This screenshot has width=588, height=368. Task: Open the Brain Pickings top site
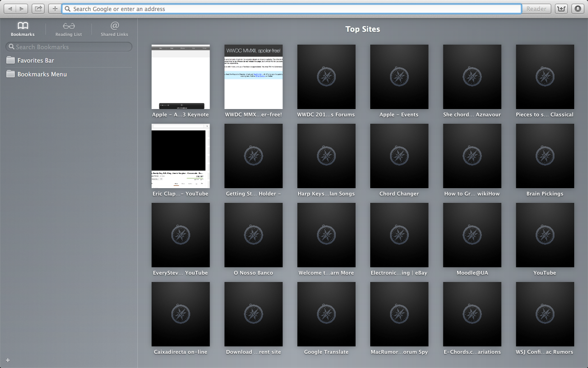[545, 156]
